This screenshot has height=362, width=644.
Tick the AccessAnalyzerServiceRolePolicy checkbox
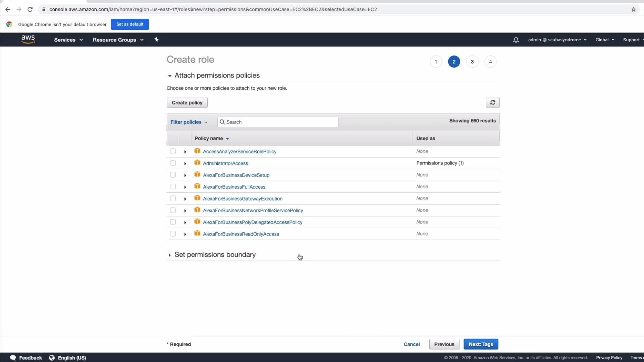tap(173, 152)
